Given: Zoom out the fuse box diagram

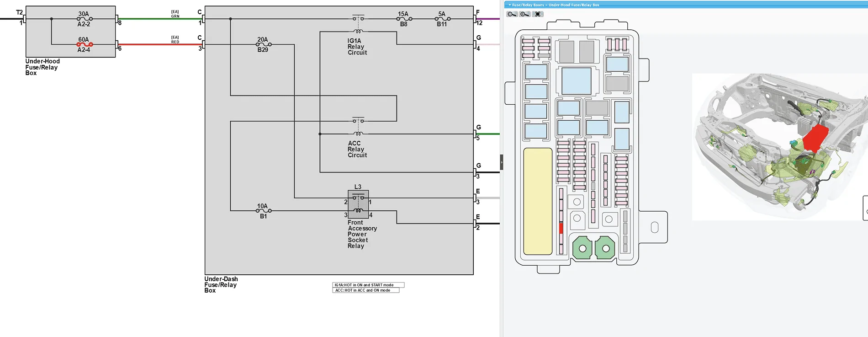Looking at the screenshot, I should 512,14.
